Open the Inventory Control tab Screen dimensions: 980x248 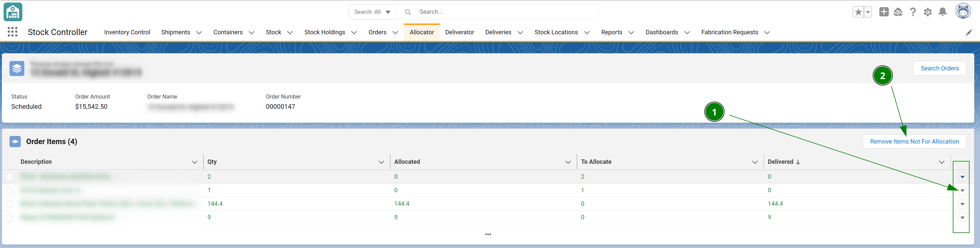click(x=127, y=32)
